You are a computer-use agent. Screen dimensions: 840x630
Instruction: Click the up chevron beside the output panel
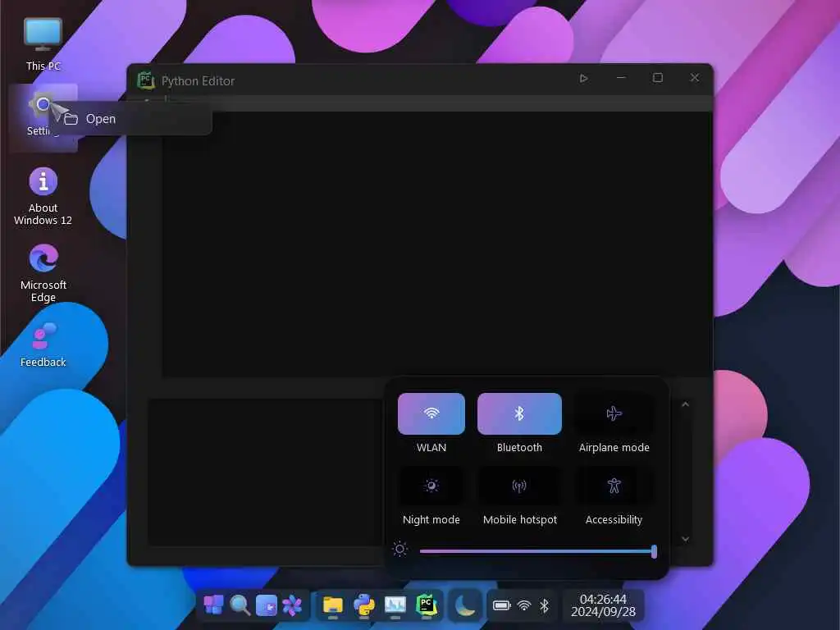685,404
